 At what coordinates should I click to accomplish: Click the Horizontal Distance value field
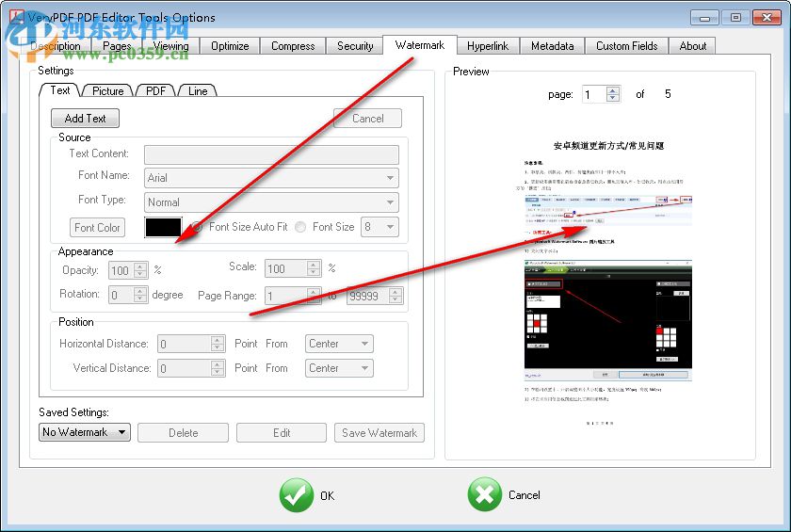(x=185, y=344)
